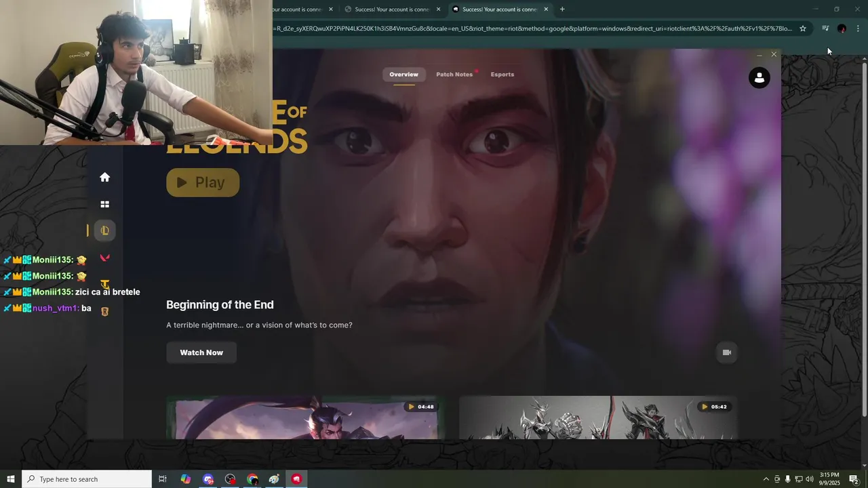Switch to Google Chrome on the taskbar
The height and width of the screenshot is (488, 868).
(252, 479)
